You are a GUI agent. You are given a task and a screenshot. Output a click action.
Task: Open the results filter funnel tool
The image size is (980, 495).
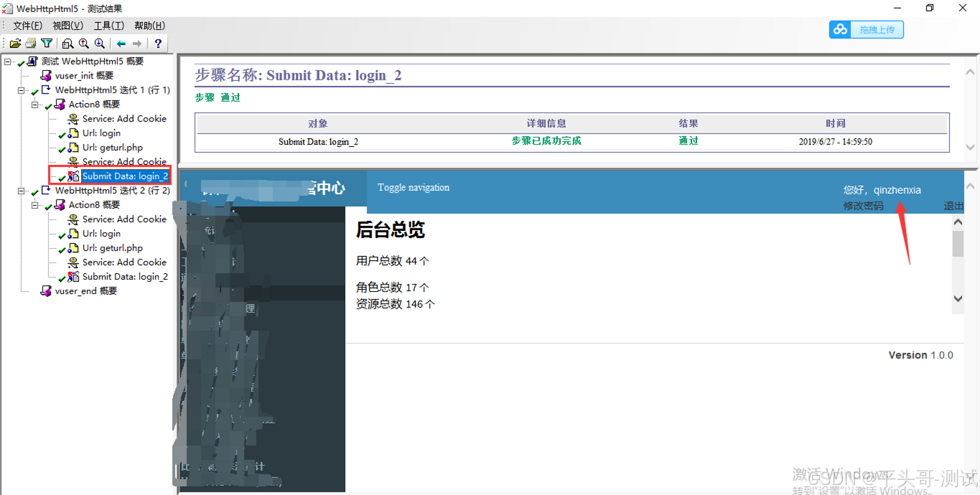[x=46, y=44]
